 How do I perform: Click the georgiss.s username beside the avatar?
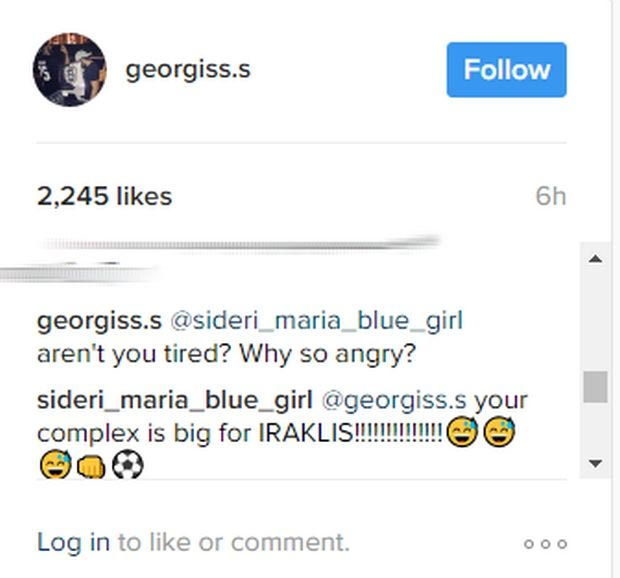pos(188,70)
